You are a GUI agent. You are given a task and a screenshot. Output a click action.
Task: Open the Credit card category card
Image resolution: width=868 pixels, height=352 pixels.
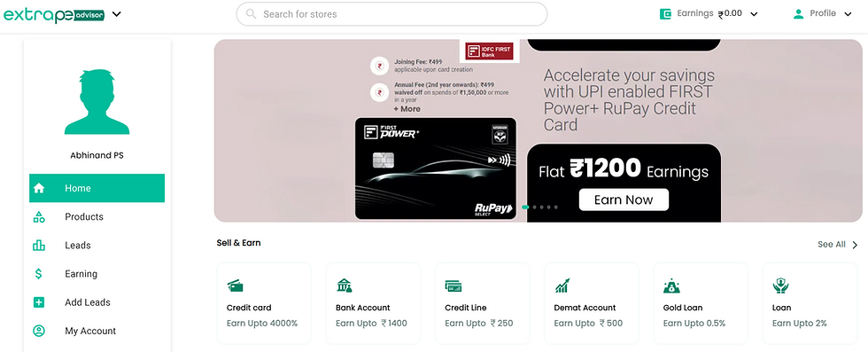pyautogui.click(x=264, y=303)
